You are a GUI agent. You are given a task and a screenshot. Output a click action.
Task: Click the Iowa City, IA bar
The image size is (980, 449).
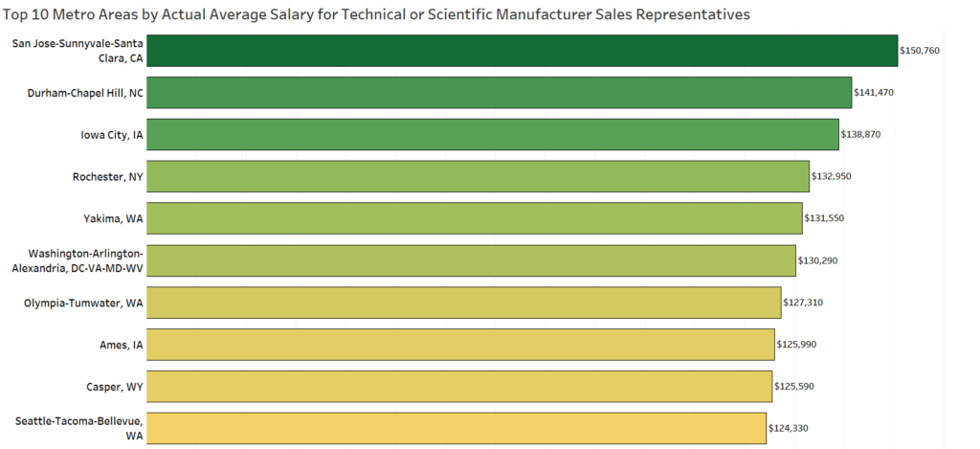click(x=493, y=134)
